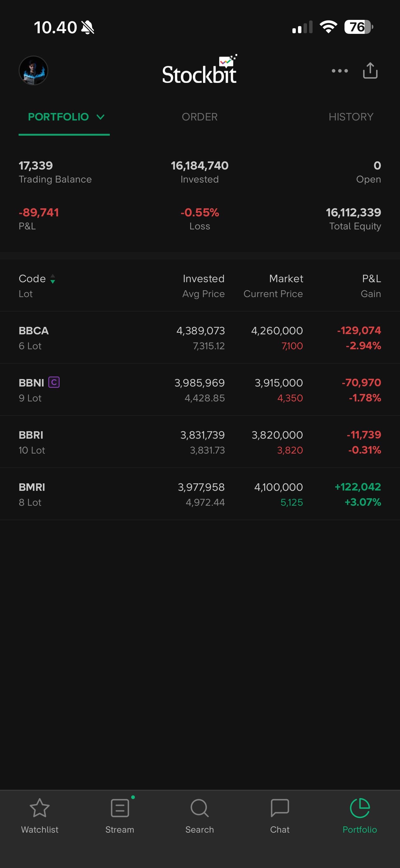Tap the P&L Gain column header
Viewport: 400px width, 868px height.
point(371,286)
